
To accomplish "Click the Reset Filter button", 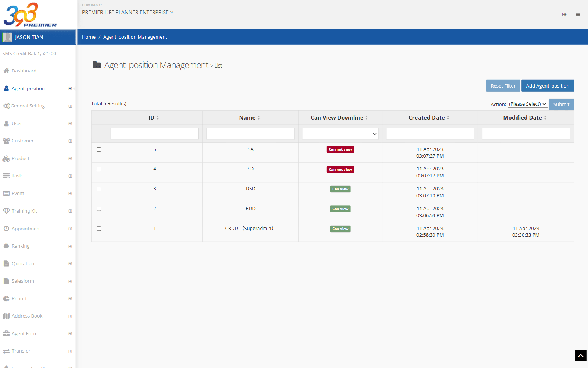I will 503,86.
